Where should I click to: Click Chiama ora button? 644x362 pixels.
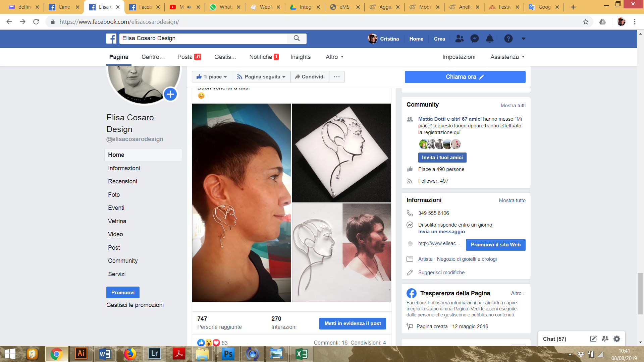tap(465, 77)
